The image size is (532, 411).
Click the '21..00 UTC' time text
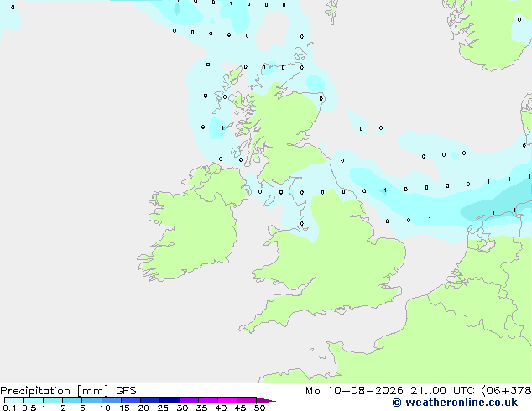(x=442, y=391)
